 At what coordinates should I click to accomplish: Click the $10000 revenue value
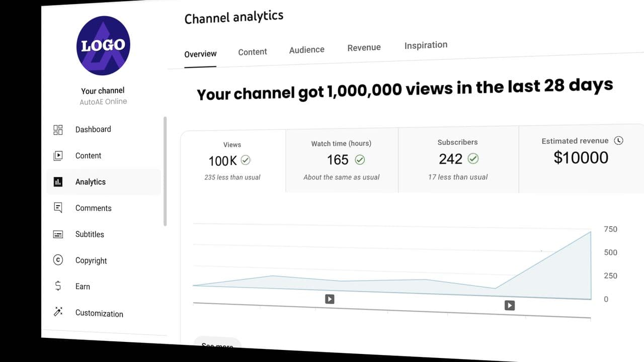(x=581, y=157)
